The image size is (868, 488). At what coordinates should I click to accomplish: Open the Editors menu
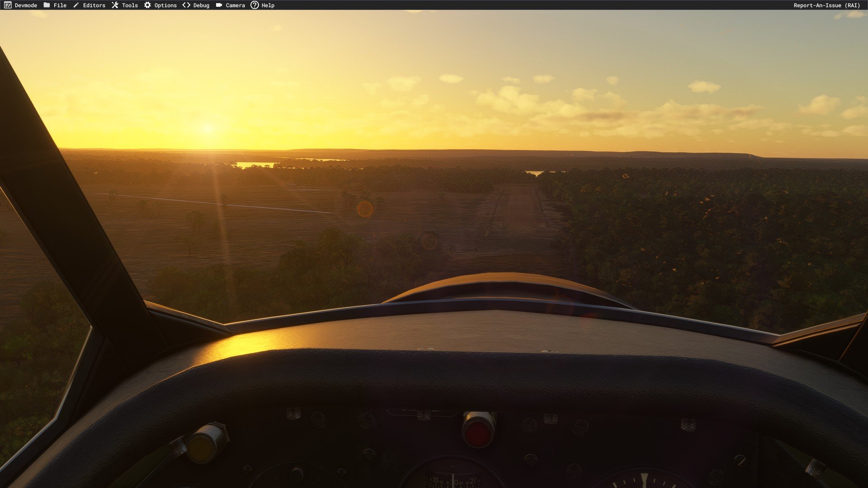tap(94, 5)
